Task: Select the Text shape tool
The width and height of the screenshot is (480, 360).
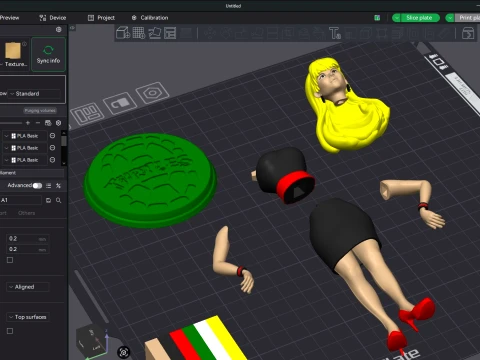Action: coord(335,33)
